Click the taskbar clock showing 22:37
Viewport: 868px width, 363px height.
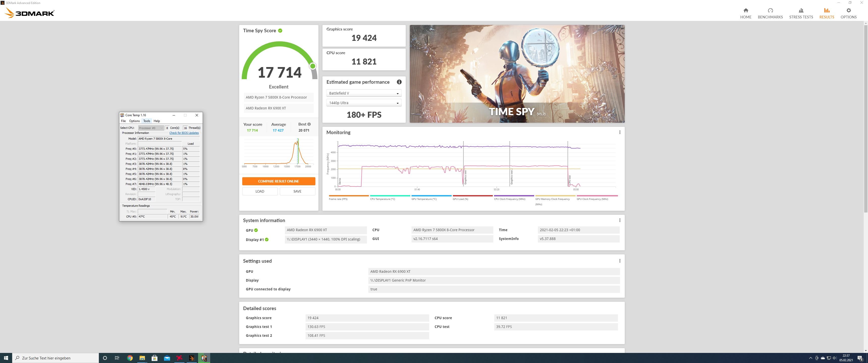846,358
